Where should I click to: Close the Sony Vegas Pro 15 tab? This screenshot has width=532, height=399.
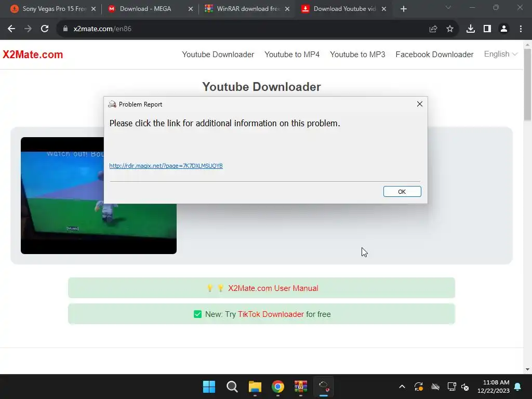[x=94, y=9]
